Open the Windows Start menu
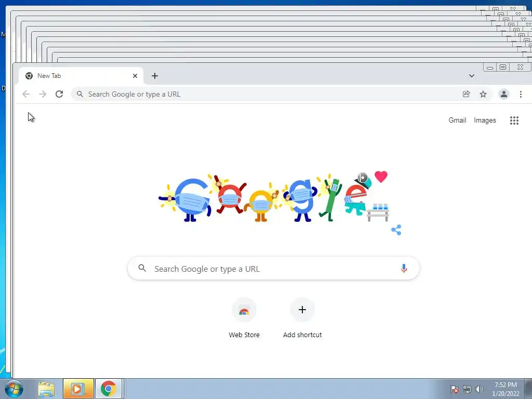Screen dimensions: 532x399 point(14,389)
